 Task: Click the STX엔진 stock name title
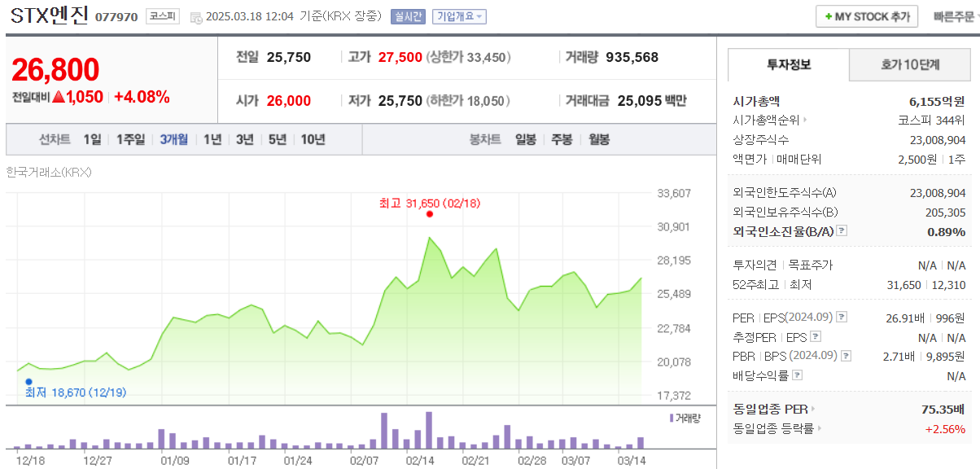[x=50, y=16]
